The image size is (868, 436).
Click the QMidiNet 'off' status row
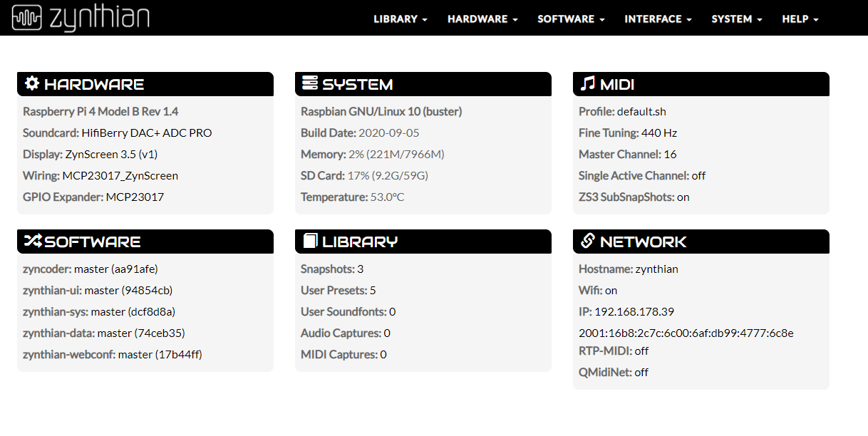click(614, 372)
